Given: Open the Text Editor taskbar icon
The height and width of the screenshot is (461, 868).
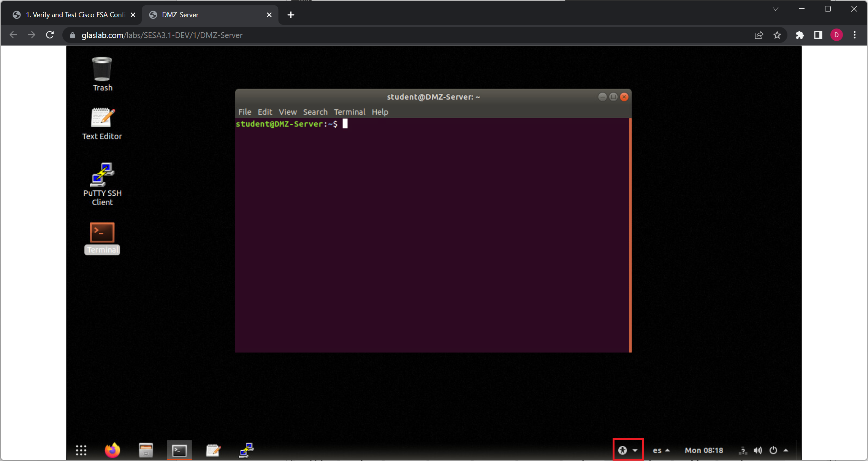Looking at the screenshot, I should 213,450.
